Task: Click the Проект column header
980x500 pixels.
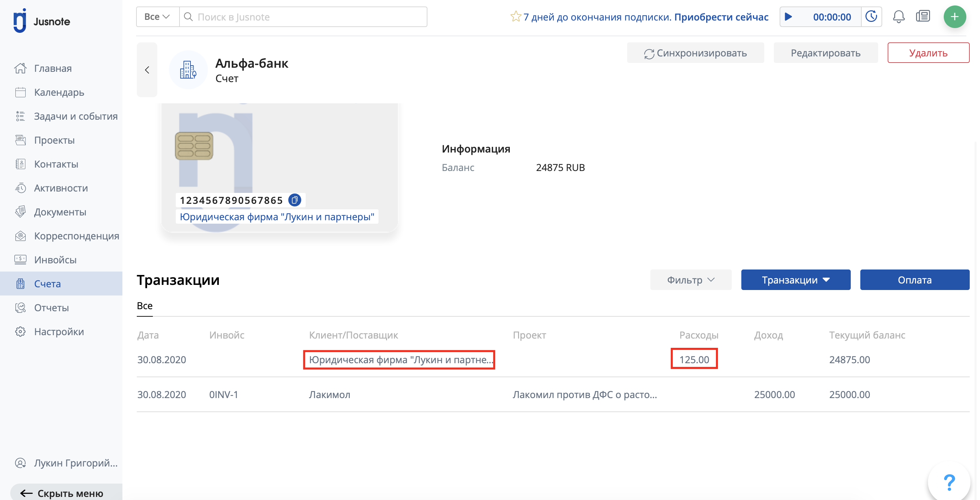Action: click(x=529, y=335)
